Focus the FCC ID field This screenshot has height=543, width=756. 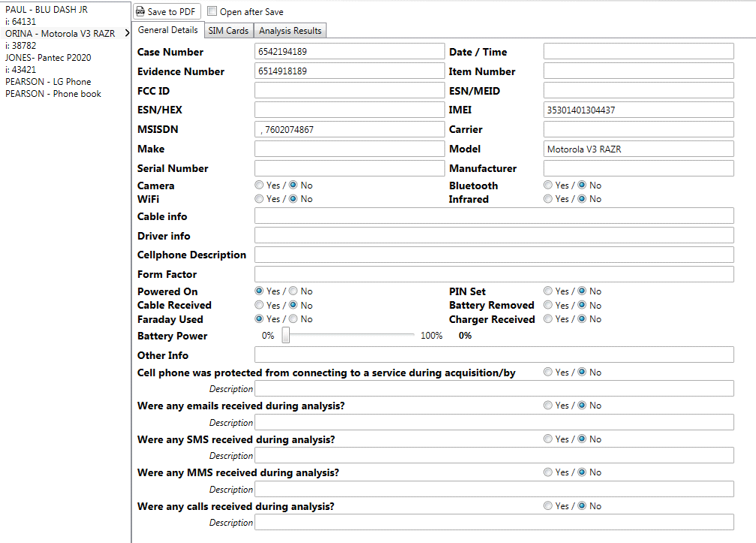click(350, 90)
